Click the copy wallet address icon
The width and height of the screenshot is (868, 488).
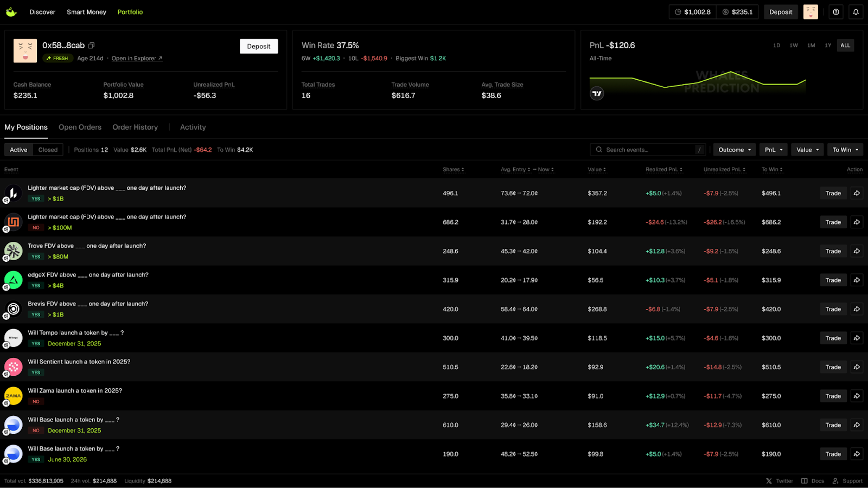(91, 46)
